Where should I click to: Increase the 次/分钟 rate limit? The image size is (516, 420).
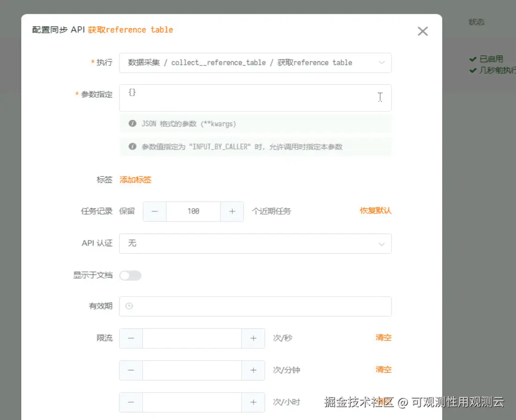point(253,370)
